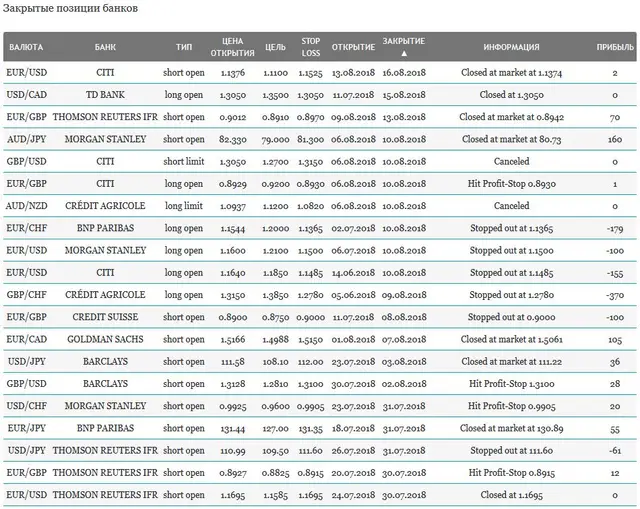Sort by ОТКРЫТИЕ column header
640x509 pixels.
pyautogui.click(x=353, y=47)
